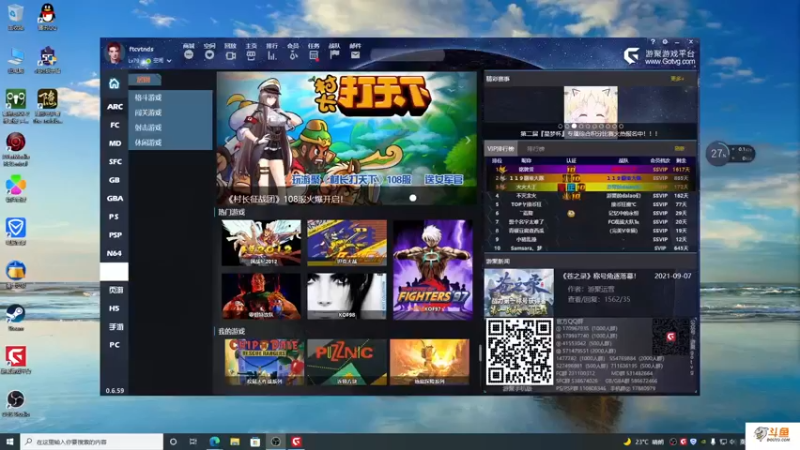Open the 战队 team flag icon

pyautogui.click(x=335, y=55)
